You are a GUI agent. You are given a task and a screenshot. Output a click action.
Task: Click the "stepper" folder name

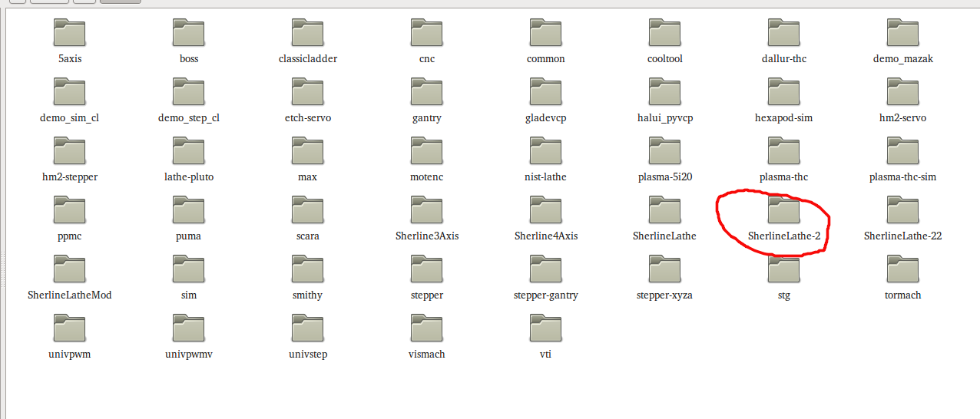tap(426, 295)
